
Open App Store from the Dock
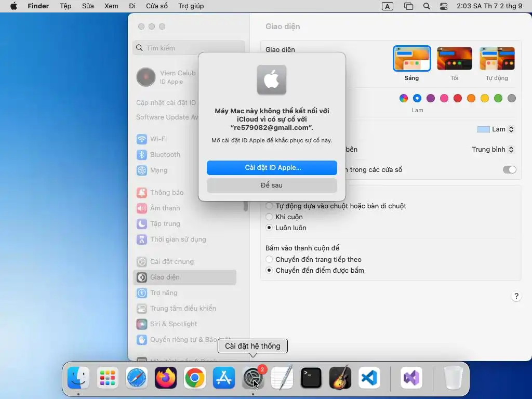(224, 378)
